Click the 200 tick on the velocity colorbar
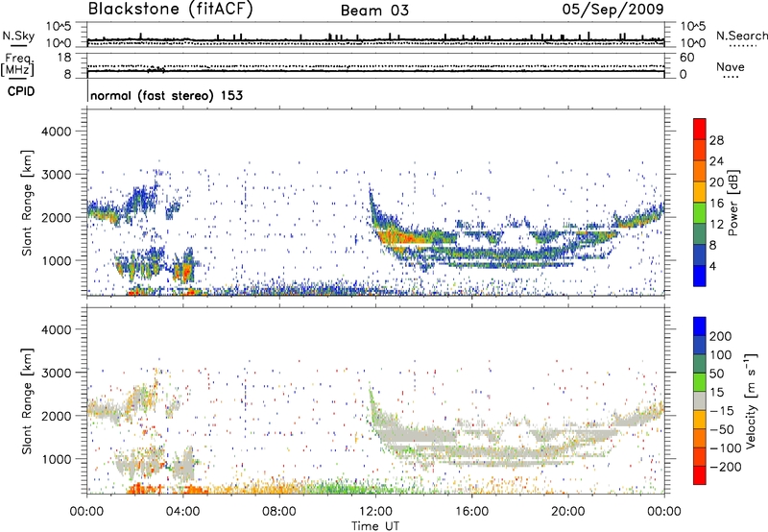 721,336
